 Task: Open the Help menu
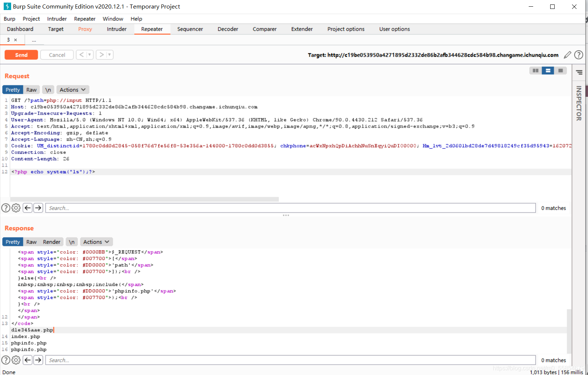coord(136,19)
